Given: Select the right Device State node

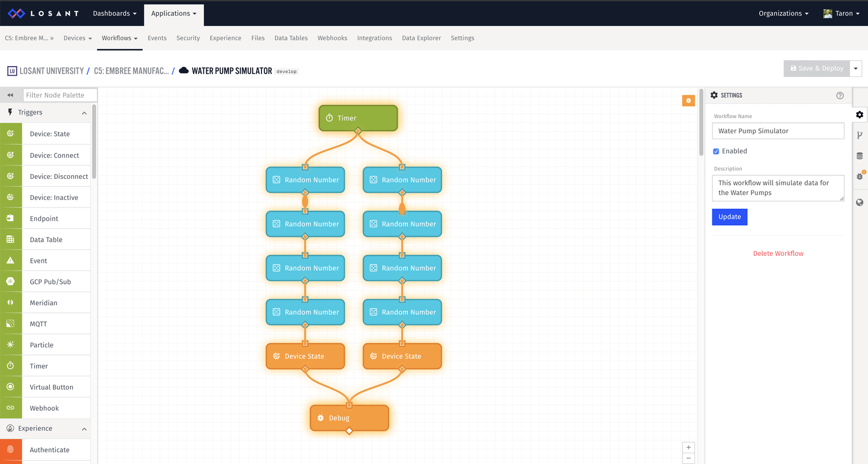Looking at the screenshot, I should coord(402,356).
